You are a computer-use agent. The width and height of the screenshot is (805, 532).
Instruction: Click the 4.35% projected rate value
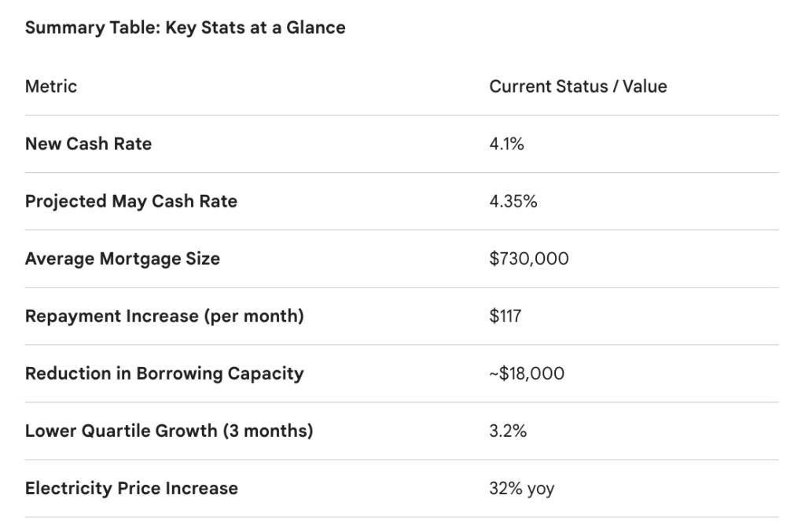click(x=513, y=201)
